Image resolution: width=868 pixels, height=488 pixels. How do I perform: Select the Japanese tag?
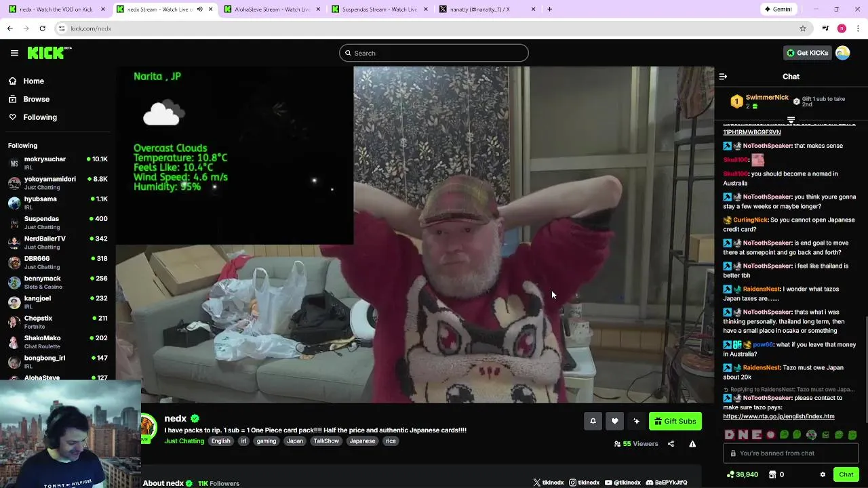pos(362,441)
